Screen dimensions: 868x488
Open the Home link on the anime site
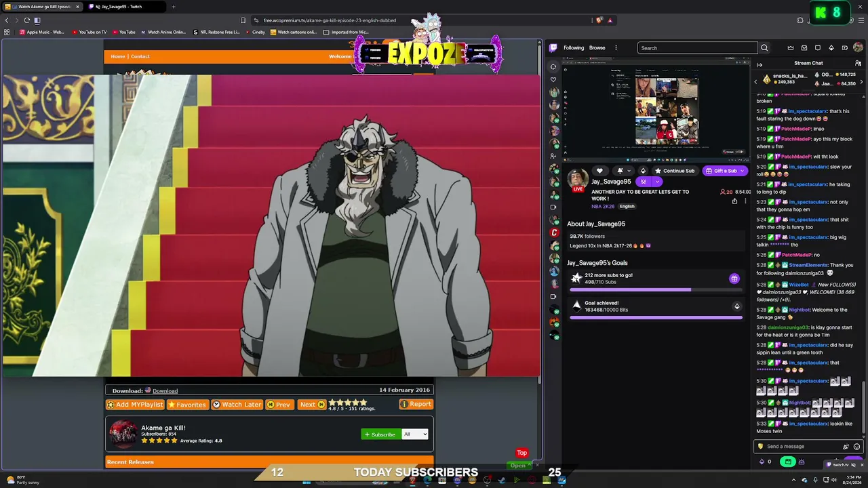point(118,56)
